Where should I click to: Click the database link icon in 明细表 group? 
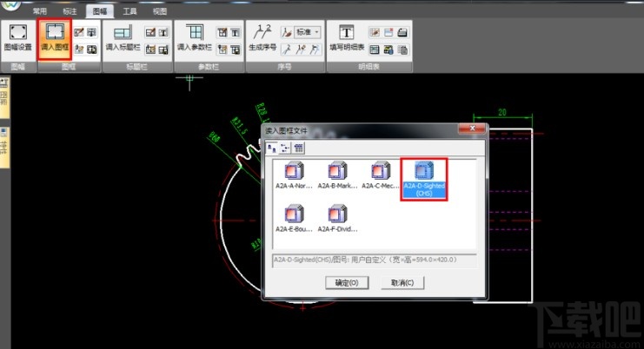(x=388, y=49)
